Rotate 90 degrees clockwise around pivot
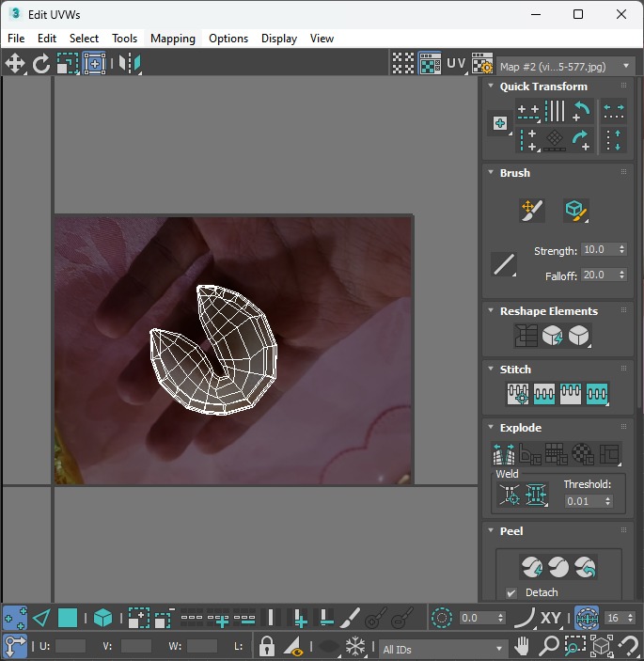644x661 pixels. tap(582, 140)
